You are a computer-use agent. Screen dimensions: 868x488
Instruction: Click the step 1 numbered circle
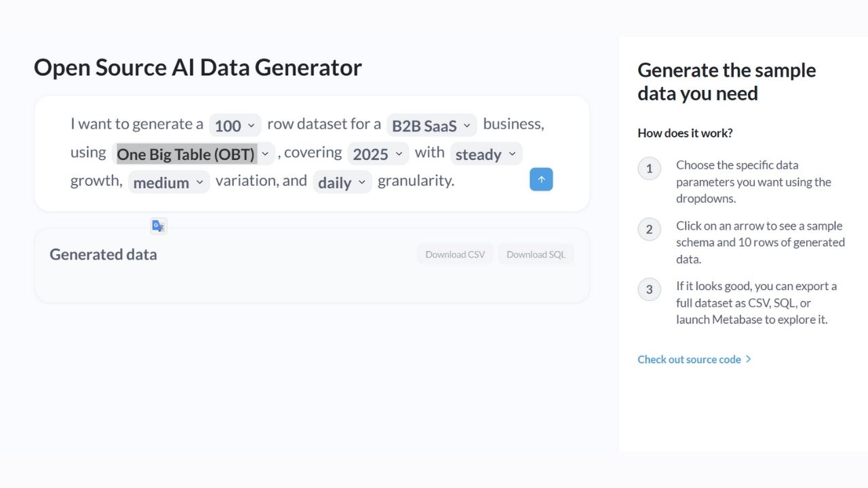[x=649, y=168]
